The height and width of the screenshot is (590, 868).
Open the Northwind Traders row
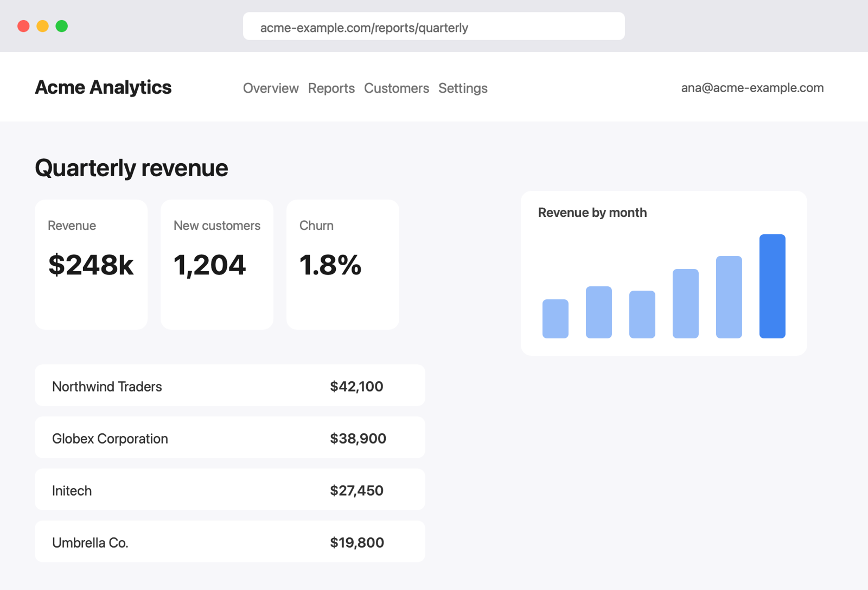(x=230, y=386)
